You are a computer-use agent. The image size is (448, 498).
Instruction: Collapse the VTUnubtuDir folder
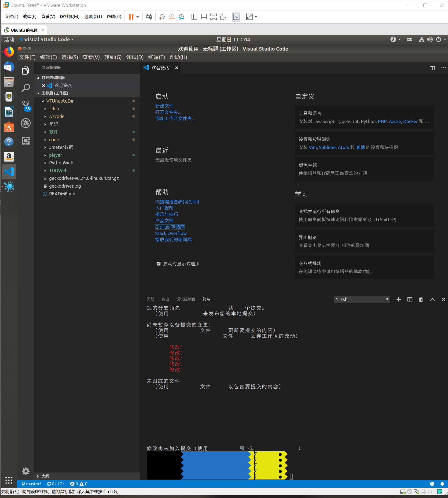click(43, 101)
